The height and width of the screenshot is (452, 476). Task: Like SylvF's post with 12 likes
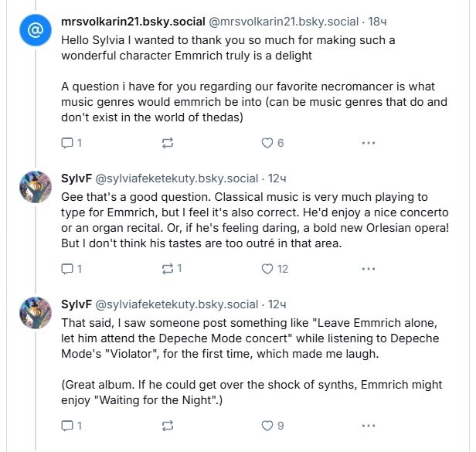268,269
